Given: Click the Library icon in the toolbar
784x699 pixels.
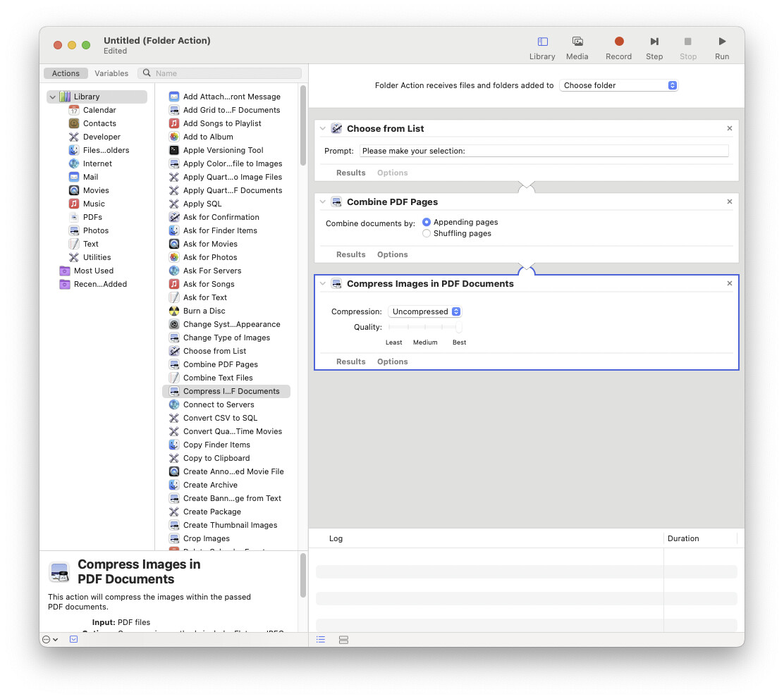Looking at the screenshot, I should 541,47.
